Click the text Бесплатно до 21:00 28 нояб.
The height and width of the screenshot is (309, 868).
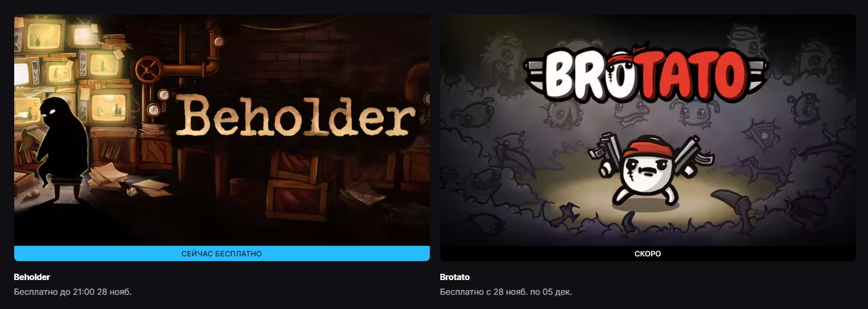(73, 292)
